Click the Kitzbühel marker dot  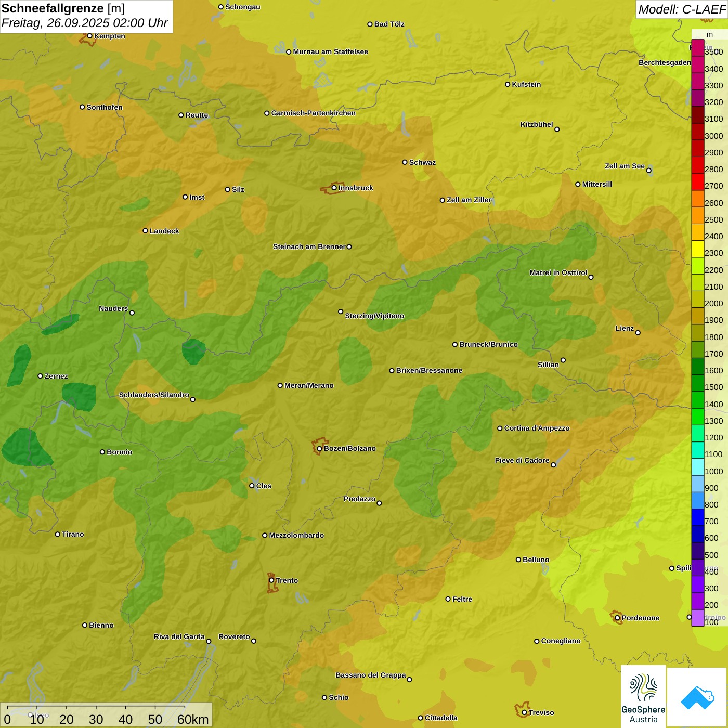tap(557, 129)
